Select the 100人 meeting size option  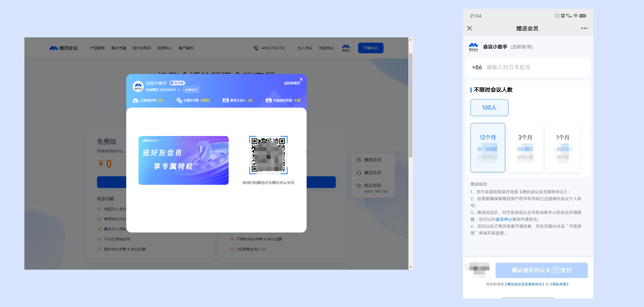(489, 108)
